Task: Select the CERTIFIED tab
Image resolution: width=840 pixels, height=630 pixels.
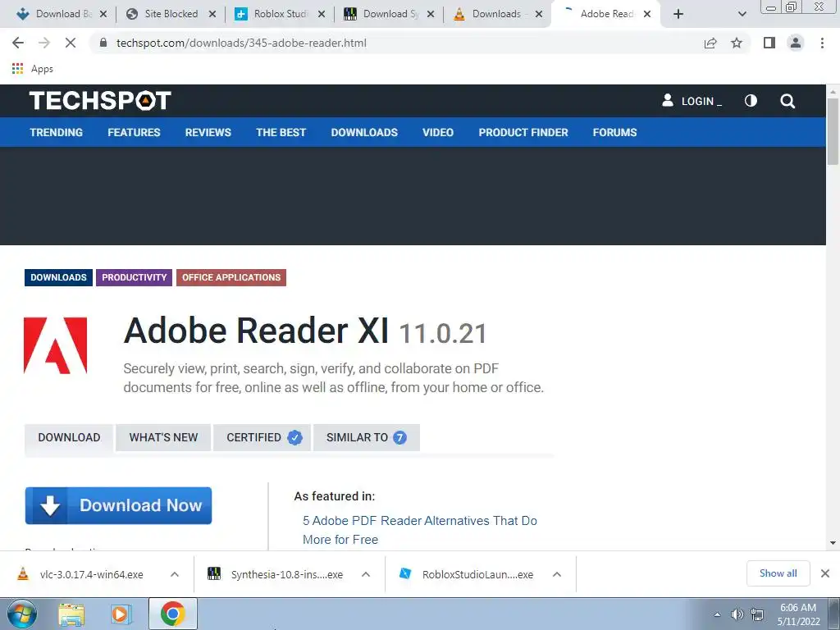Action: [x=262, y=438]
